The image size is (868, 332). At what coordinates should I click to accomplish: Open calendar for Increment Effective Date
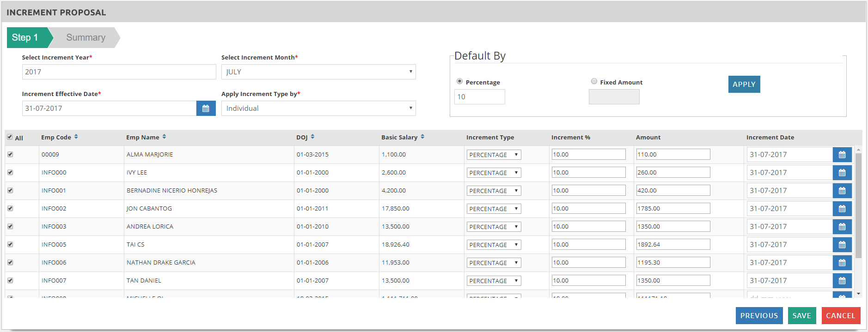tap(206, 109)
